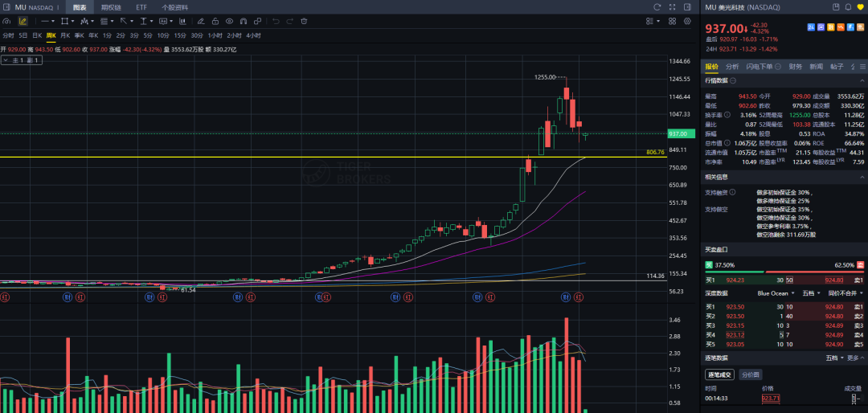Open the 财务 tab in quote panel
Image resolution: width=868 pixels, height=413 pixels.
[796, 67]
